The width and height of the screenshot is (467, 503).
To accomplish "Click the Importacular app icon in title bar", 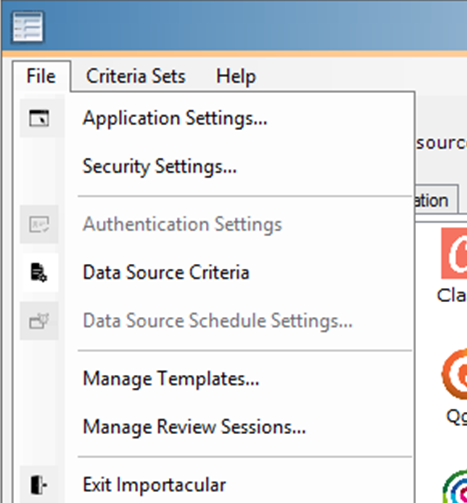I will [28, 27].
